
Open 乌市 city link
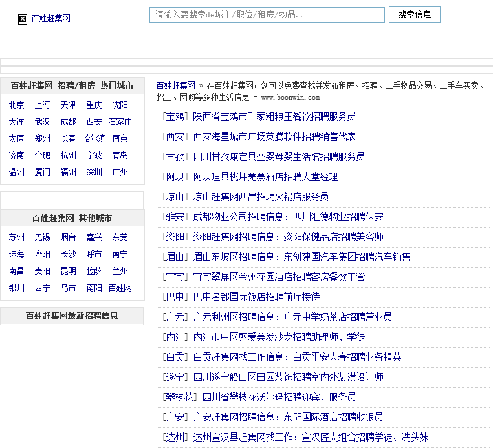(68, 288)
